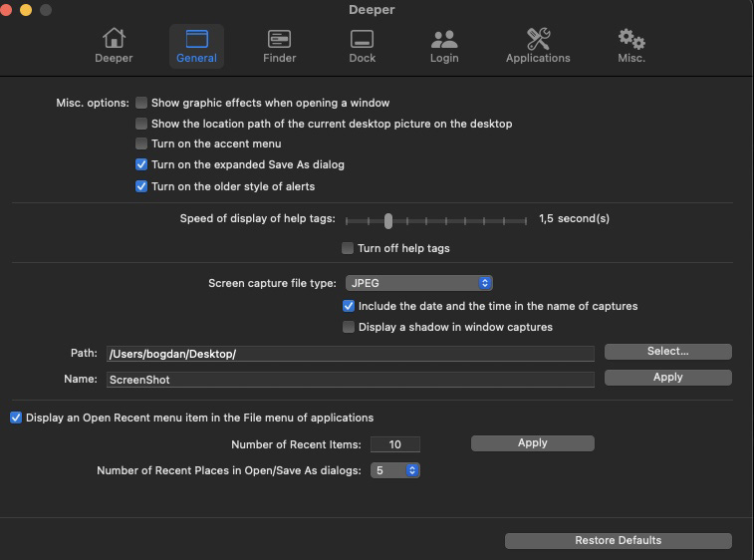Enable showing desktop picture location path
Image resolution: width=754 pixels, height=560 pixels.
pyautogui.click(x=140, y=124)
